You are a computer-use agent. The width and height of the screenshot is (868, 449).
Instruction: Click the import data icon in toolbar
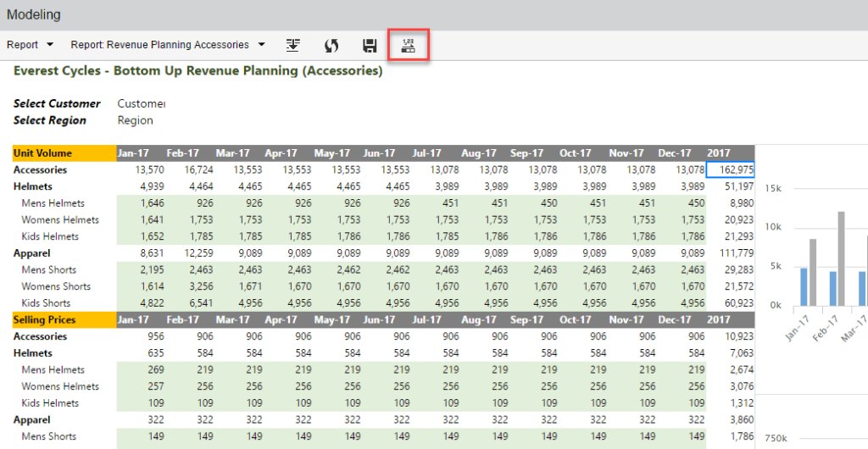[x=292, y=46]
